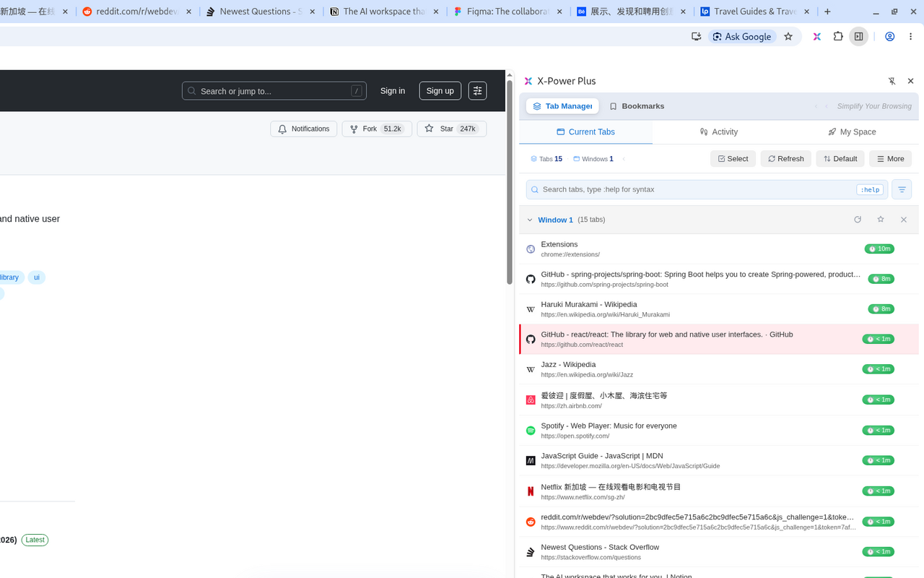Viewport: 924px width, 578px height.
Task: Click the Windows 1 counter
Action: coord(593,159)
